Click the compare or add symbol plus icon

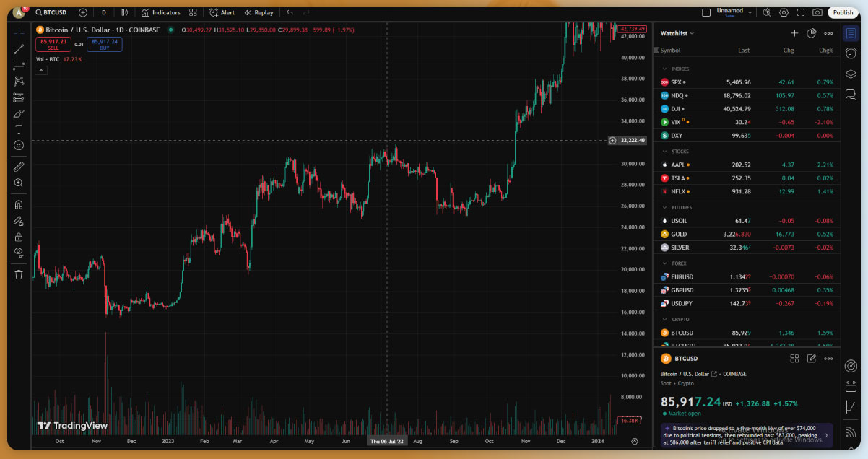82,12
